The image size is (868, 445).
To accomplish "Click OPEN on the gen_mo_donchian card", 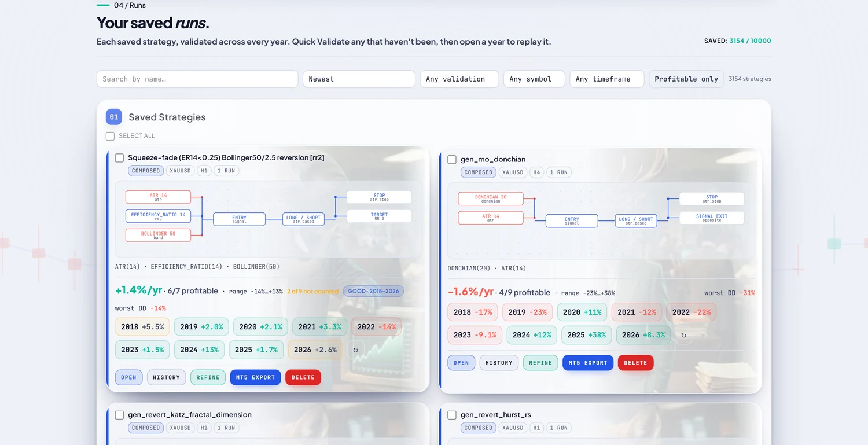I will [x=461, y=363].
